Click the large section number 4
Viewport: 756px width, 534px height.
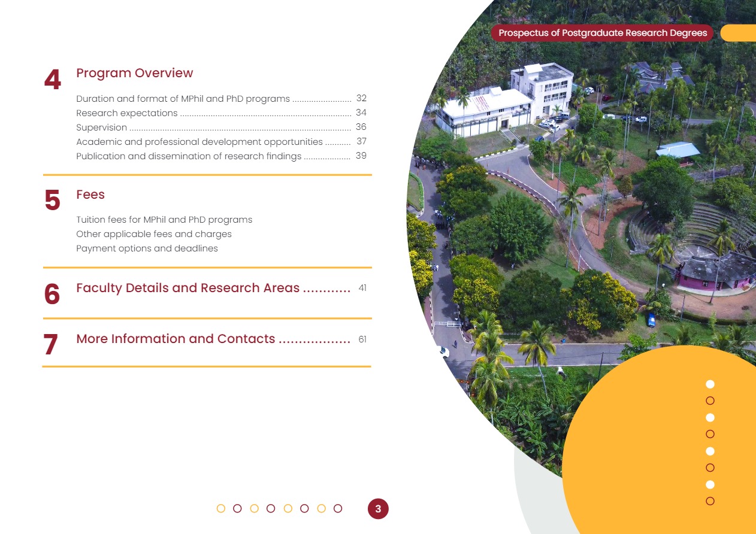click(x=53, y=80)
